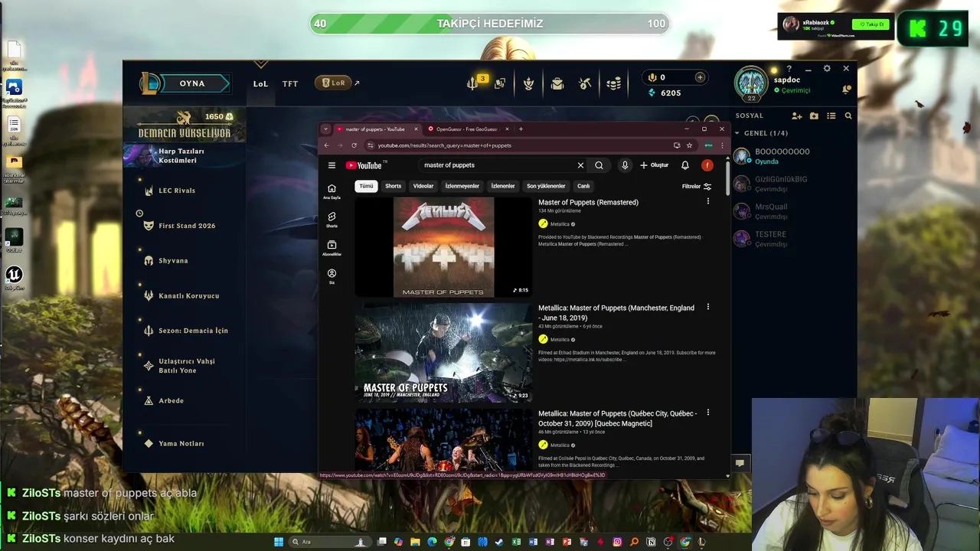980x551 pixels.
Task: Select the Videolar filter chip
Action: [x=423, y=186]
